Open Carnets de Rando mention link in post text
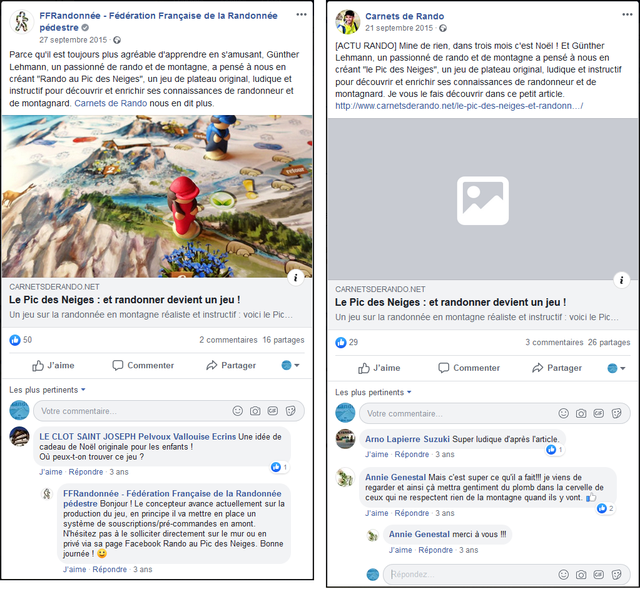This screenshot has height=589, width=640. point(111,103)
